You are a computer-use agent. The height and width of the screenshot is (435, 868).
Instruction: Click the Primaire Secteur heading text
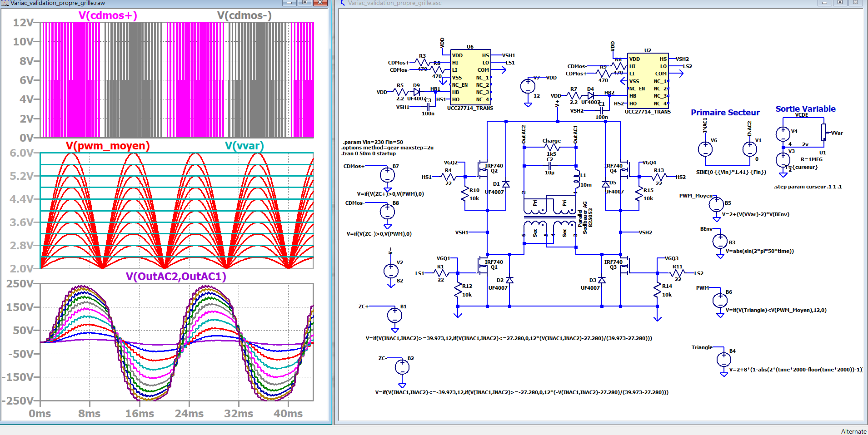click(725, 113)
